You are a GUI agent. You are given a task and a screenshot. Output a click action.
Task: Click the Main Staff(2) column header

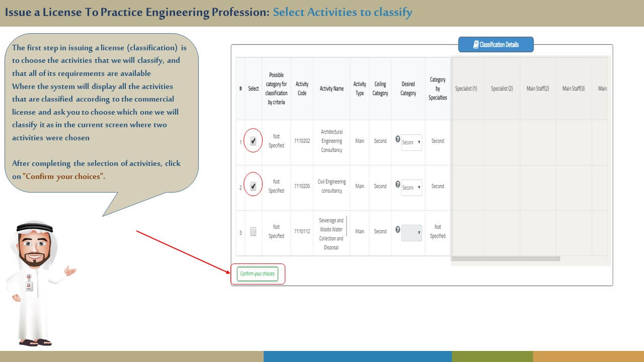click(537, 88)
